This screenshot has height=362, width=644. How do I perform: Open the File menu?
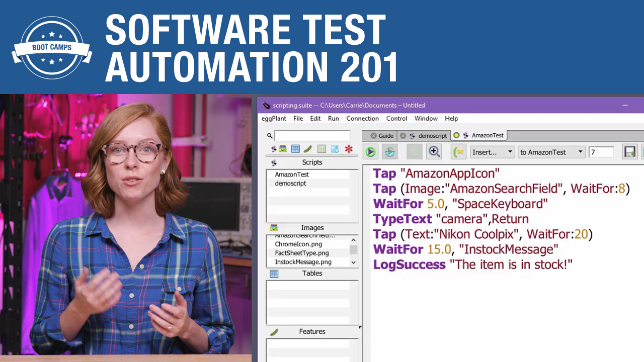tap(298, 119)
